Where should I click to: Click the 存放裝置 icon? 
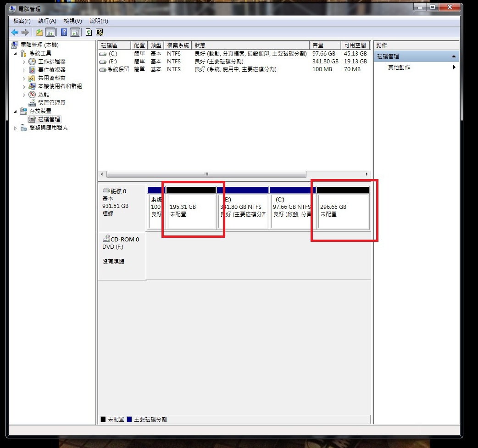click(x=23, y=111)
